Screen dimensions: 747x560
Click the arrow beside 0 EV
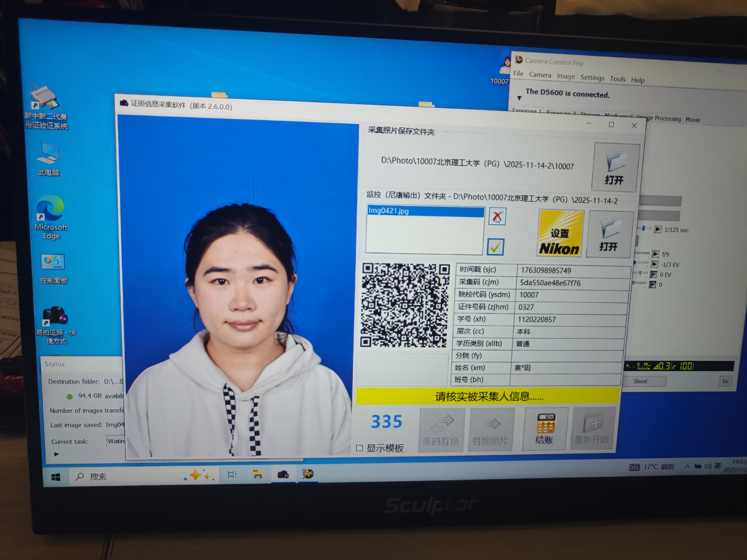(x=654, y=274)
